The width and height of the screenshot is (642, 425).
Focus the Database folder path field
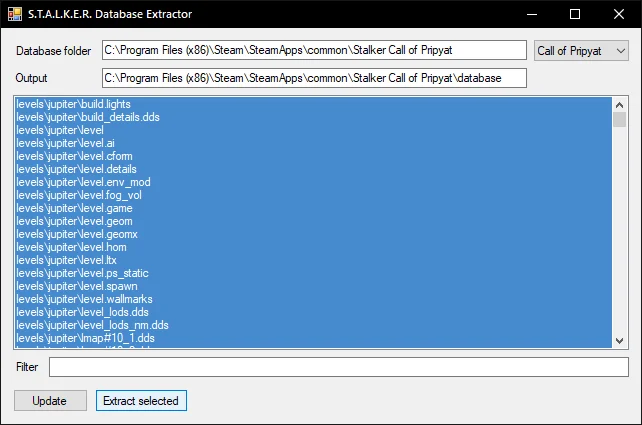point(314,50)
